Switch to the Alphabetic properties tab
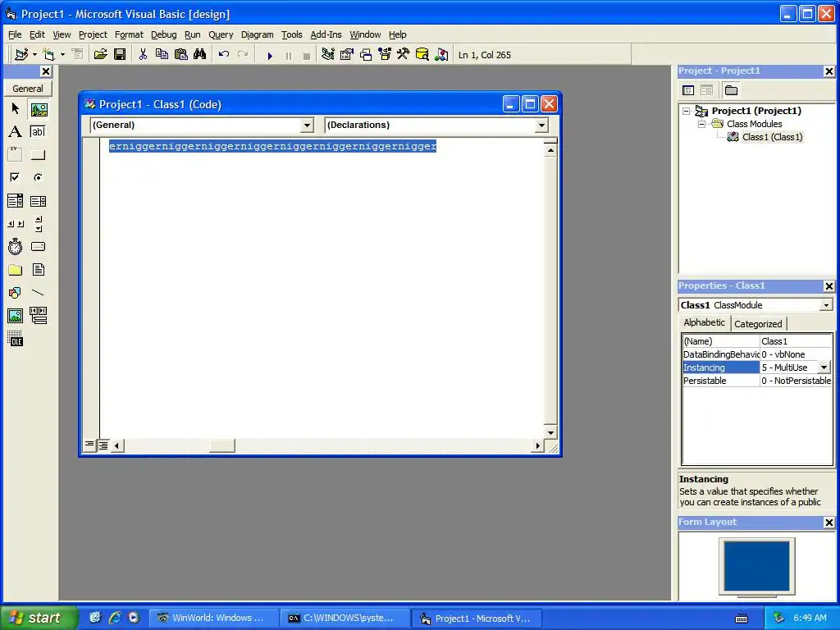840x630 pixels. point(704,322)
